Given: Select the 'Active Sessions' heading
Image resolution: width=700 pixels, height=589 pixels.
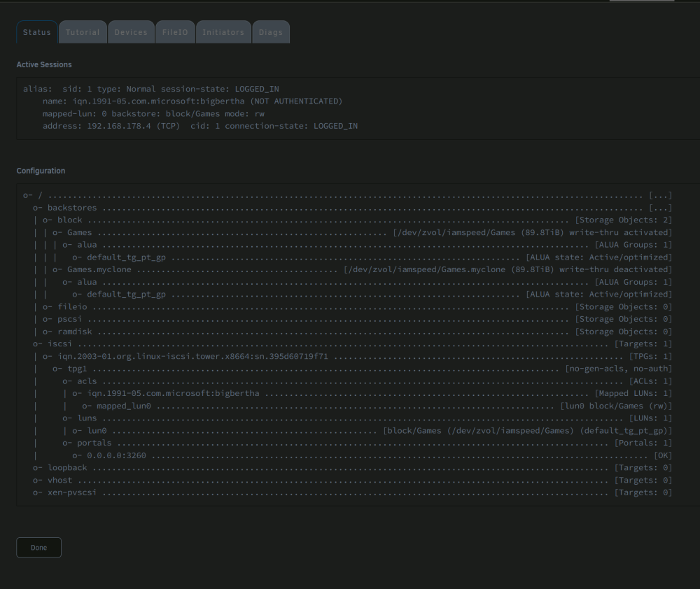Looking at the screenshot, I should click(x=44, y=64).
